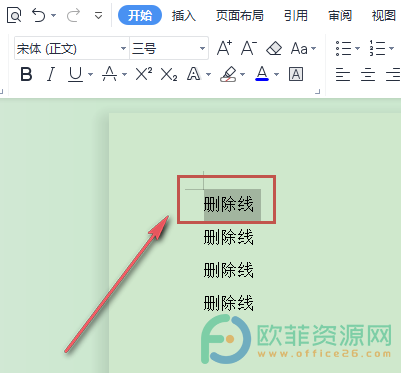The height and width of the screenshot is (373, 401).
Task: Open the 视图 tab
Action: [384, 15]
